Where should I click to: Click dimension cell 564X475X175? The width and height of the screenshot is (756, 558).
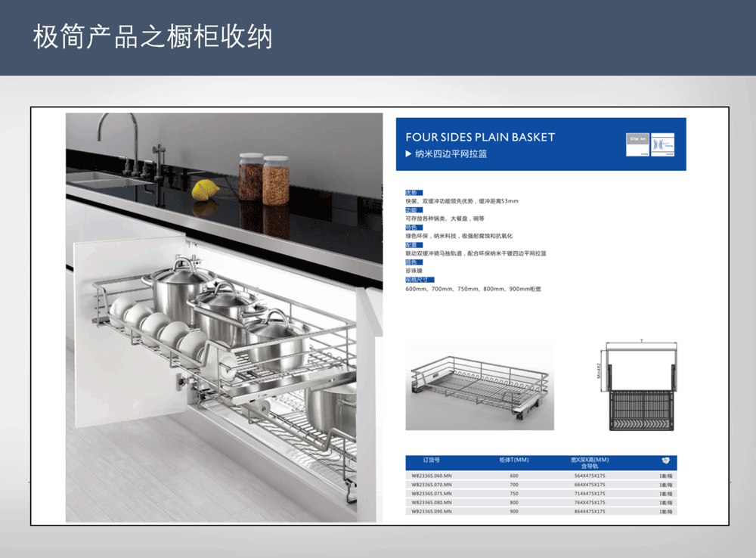(590, 476)
